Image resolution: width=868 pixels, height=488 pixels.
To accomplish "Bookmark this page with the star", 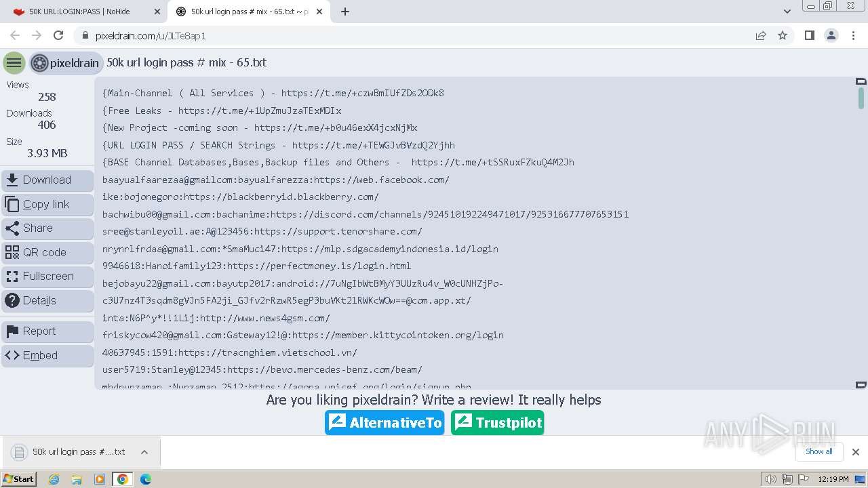I will click(783, 36).
